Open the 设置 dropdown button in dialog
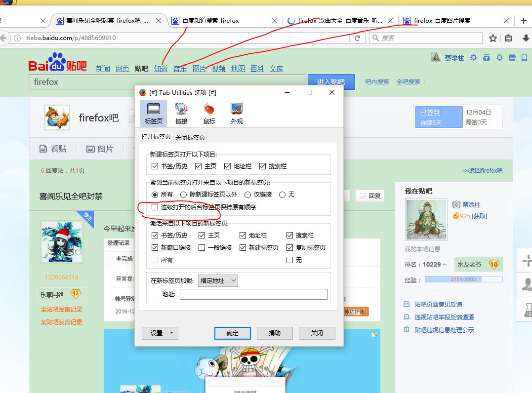532x393 pixels. tap(160, 333)
